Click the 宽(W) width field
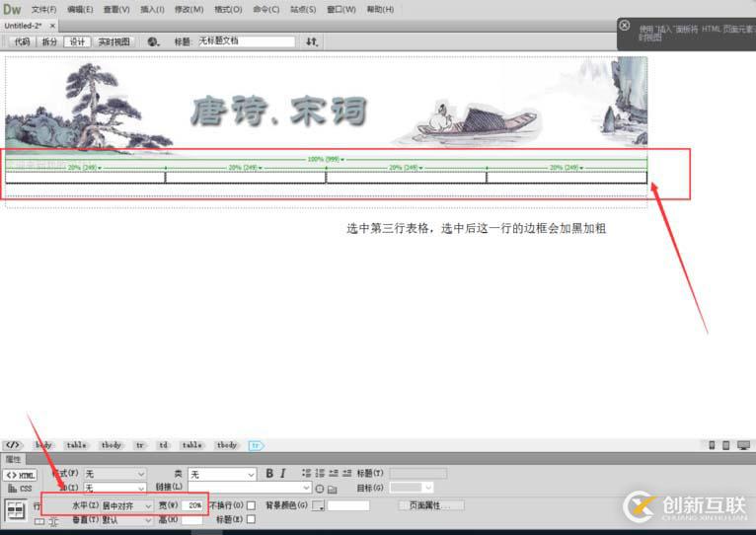 [x=192, y=505]
